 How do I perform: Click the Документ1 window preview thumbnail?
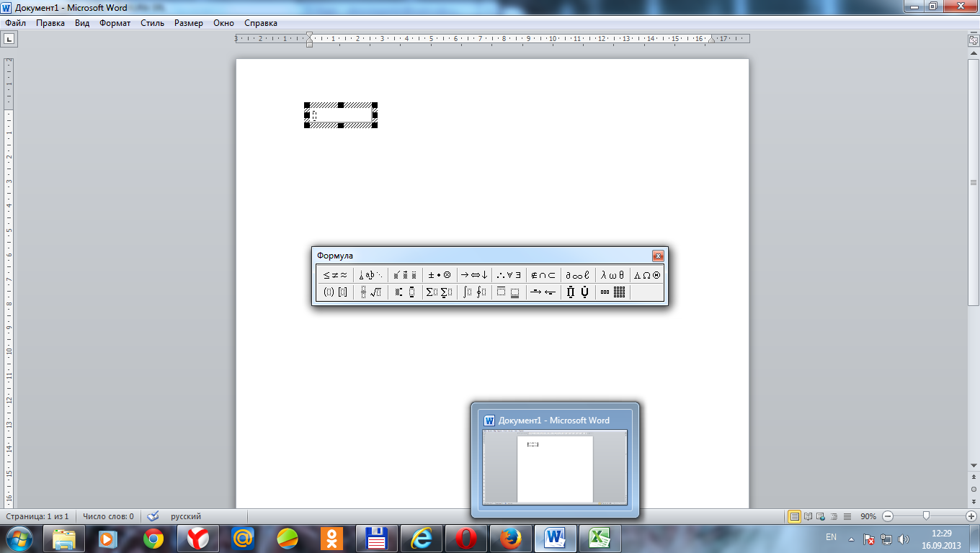tap(555, 467)
